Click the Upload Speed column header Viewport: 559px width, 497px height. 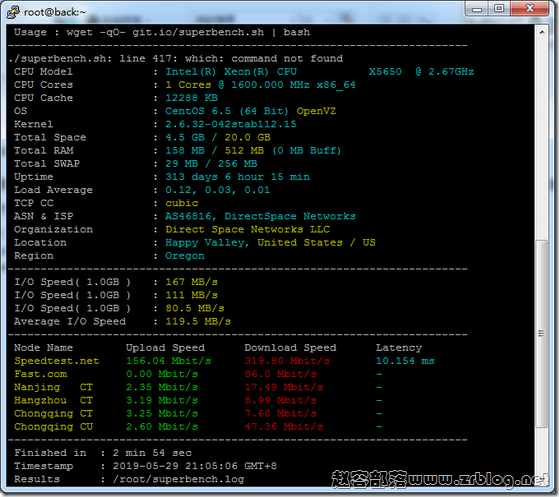165,348
